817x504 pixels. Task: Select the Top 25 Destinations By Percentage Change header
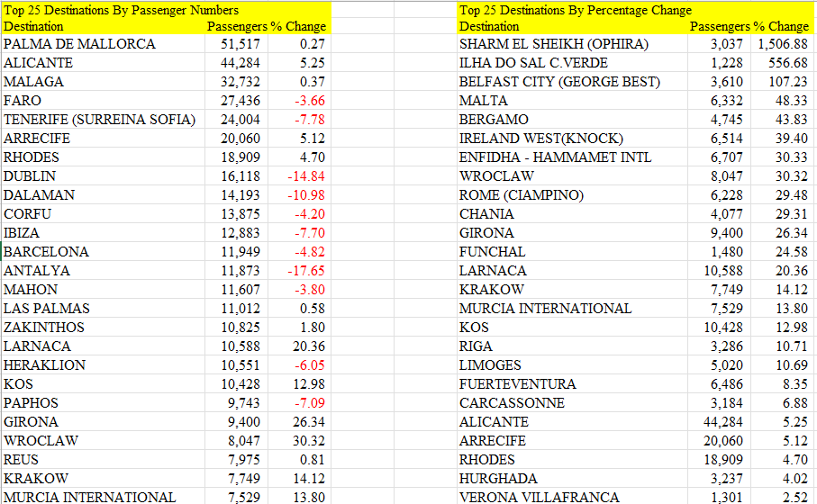point(635,10)
